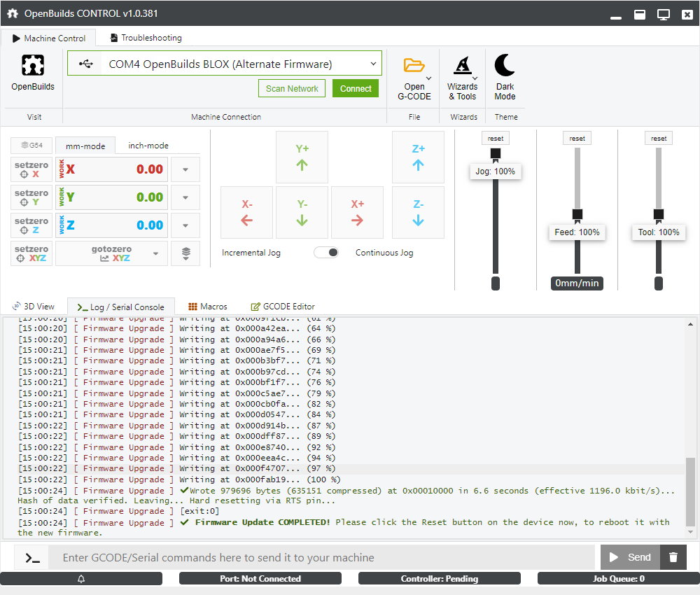The width and height of the screenshot is (700, 595).
Task: Open the X axis options dropdown
Action: pos(185,169)
